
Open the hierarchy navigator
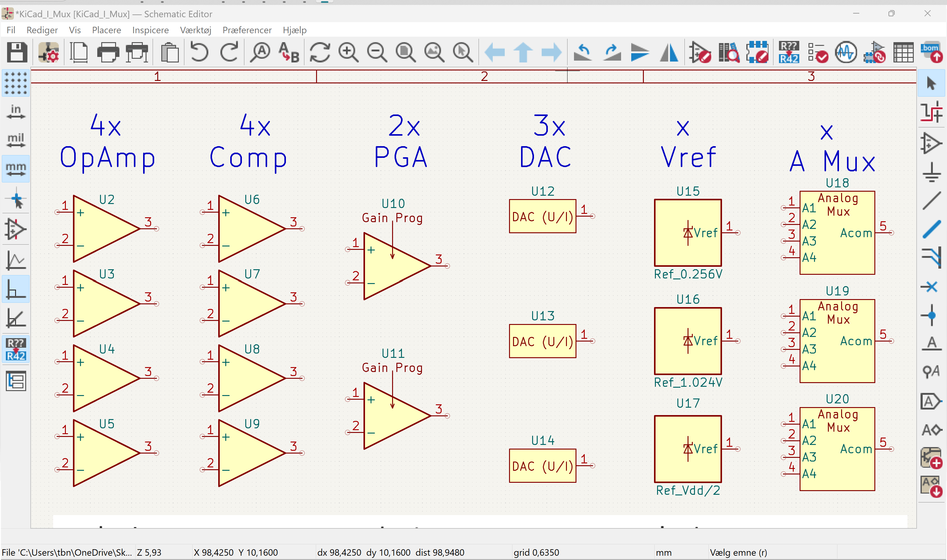coord(15,380)
